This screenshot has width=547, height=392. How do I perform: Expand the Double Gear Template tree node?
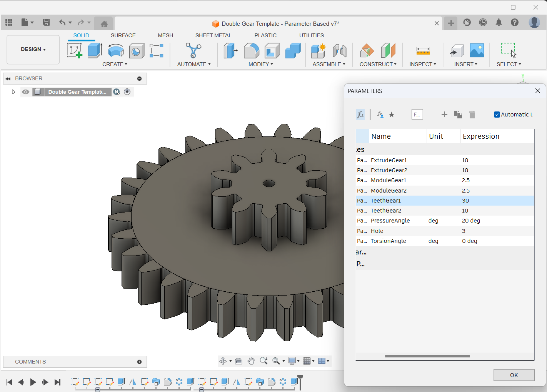coord(13,91)
